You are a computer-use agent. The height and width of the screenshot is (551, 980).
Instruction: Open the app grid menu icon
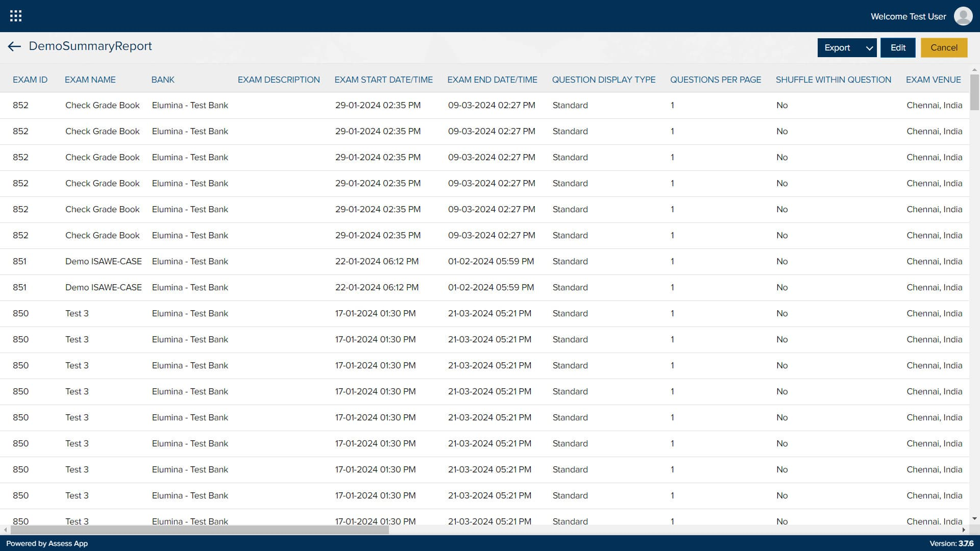tap(16, 16)
